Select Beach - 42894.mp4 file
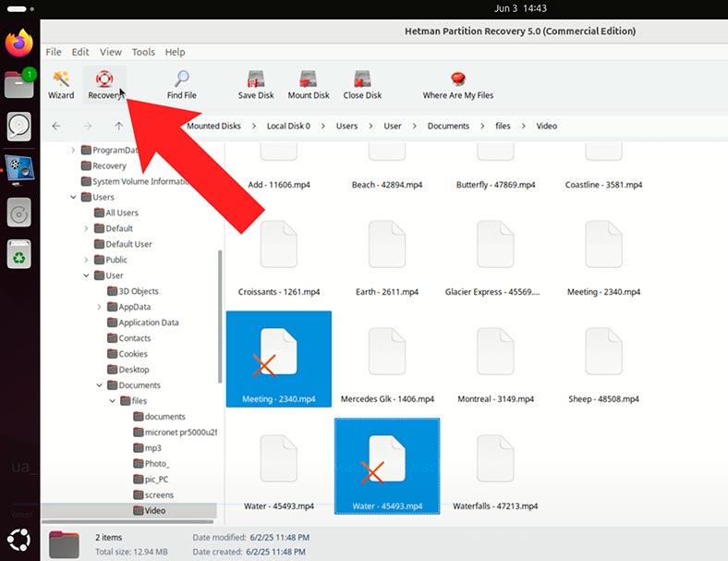The width and height of the screenshot is (728, 561). click(387, 166)
